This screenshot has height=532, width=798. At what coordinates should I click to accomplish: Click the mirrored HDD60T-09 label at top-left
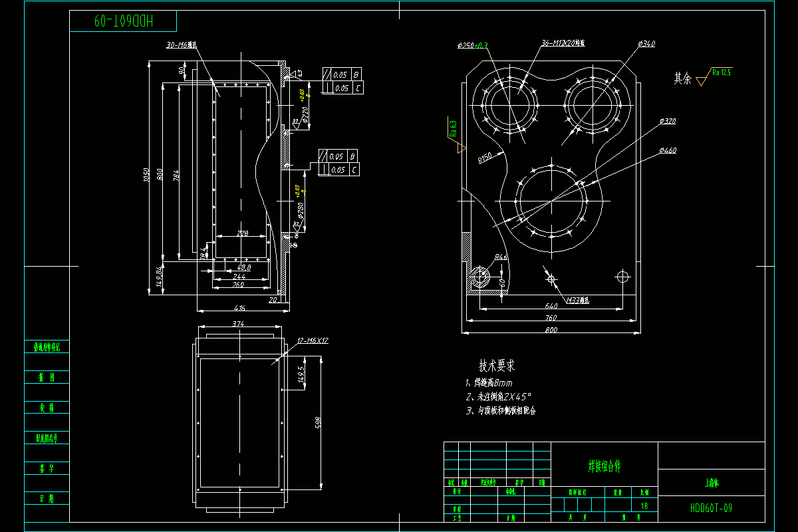(124, 21)
